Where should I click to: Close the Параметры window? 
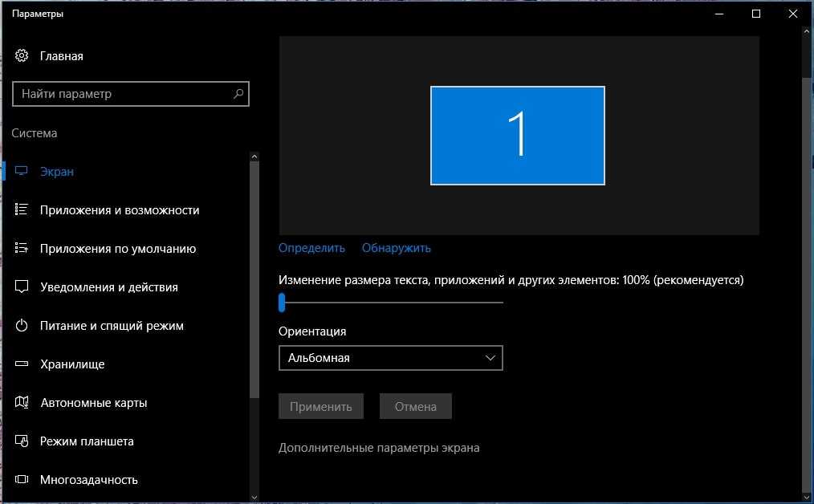(x=792, y=14)
